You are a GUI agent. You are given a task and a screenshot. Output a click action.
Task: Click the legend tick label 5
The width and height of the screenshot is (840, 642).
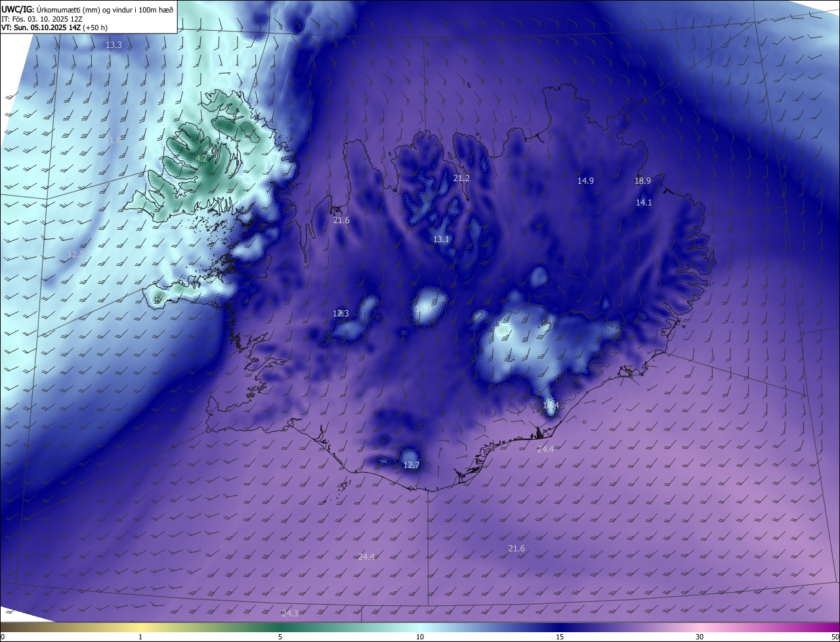point(280,637)
